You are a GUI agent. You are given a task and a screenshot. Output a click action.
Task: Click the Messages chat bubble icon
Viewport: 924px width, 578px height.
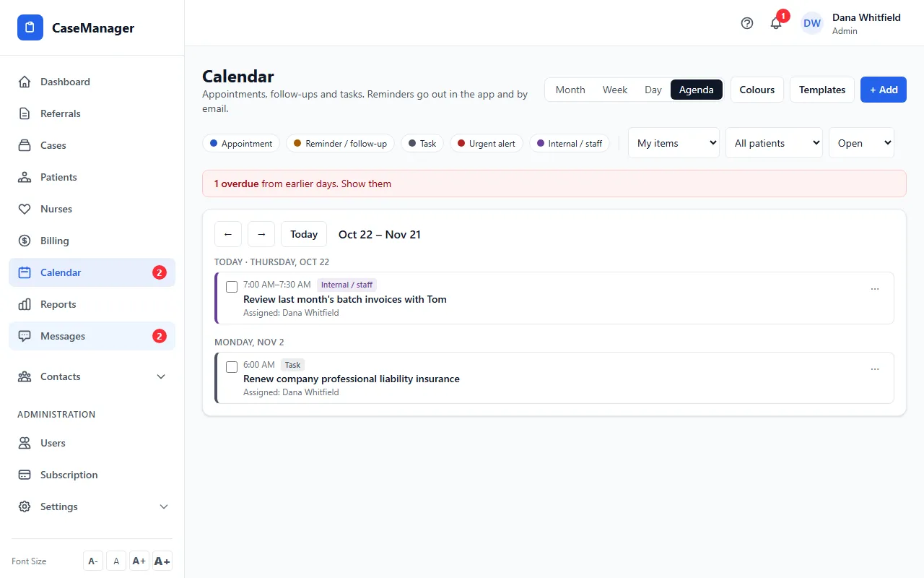click(x=25, y=336)
